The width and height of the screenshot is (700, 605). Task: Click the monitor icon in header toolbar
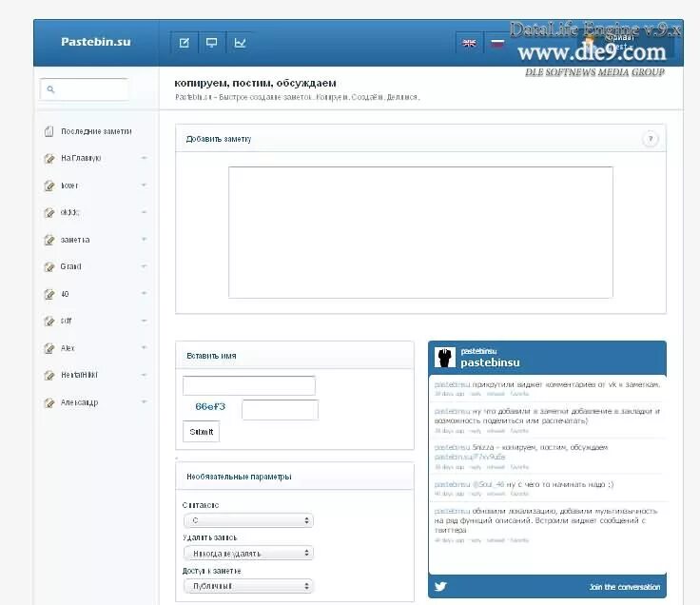(211, 43)
